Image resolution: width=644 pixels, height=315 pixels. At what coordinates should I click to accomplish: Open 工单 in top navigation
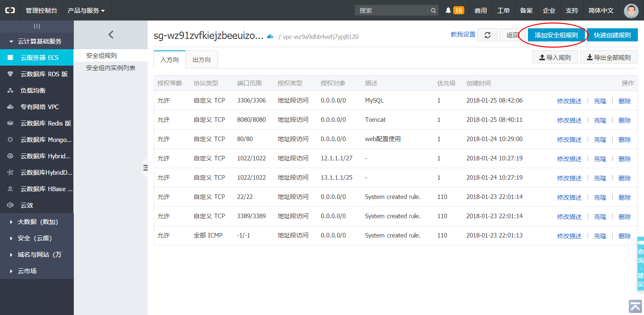pyautogui.click(x=503, y=10)
